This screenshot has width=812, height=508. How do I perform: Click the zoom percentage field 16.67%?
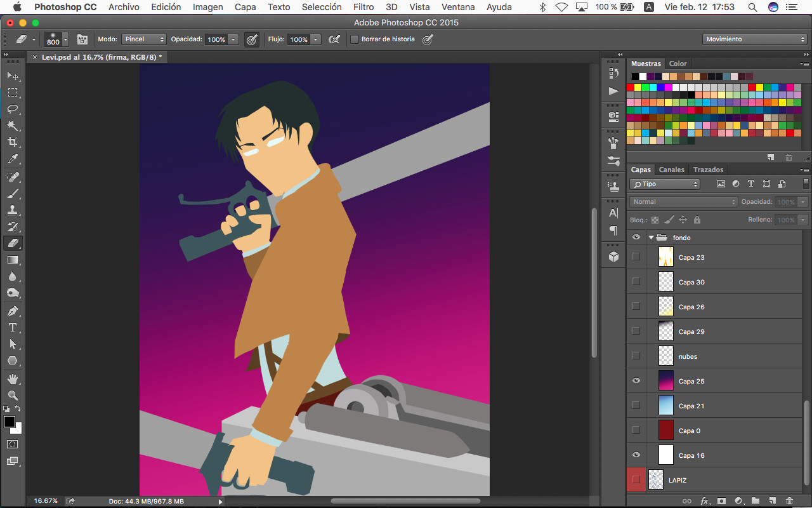click(46, 501)
